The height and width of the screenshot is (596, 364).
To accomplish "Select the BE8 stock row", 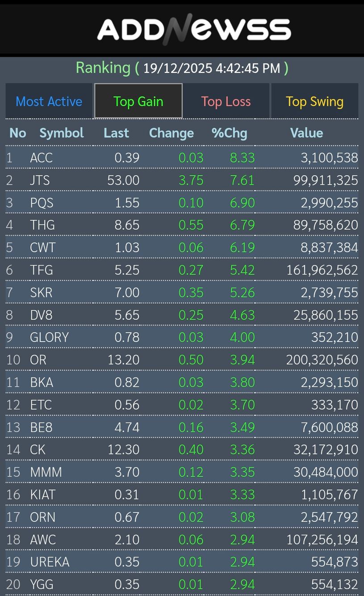I will point(41,427).
